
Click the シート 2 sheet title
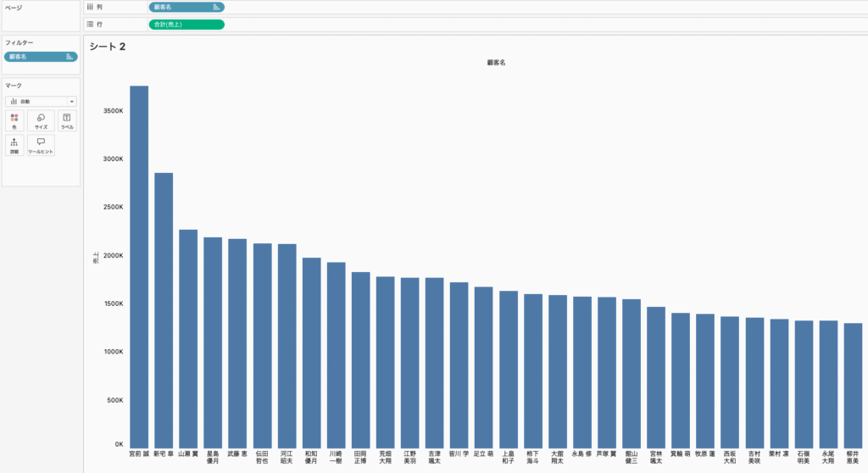click(108, 47)
